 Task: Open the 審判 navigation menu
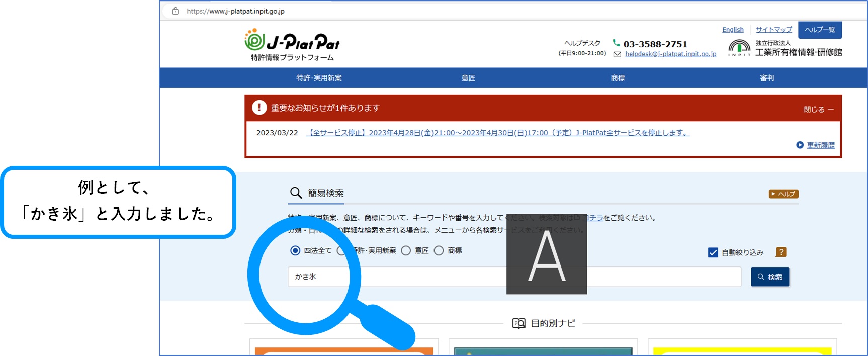coord(767,78)
